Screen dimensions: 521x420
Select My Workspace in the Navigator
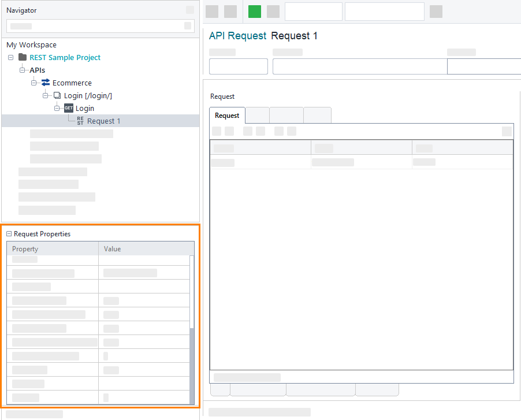tap(30, 44)
